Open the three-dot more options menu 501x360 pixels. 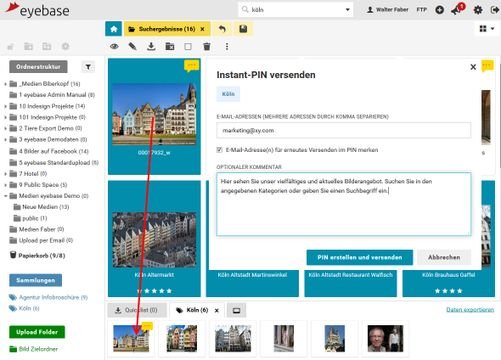227,46
